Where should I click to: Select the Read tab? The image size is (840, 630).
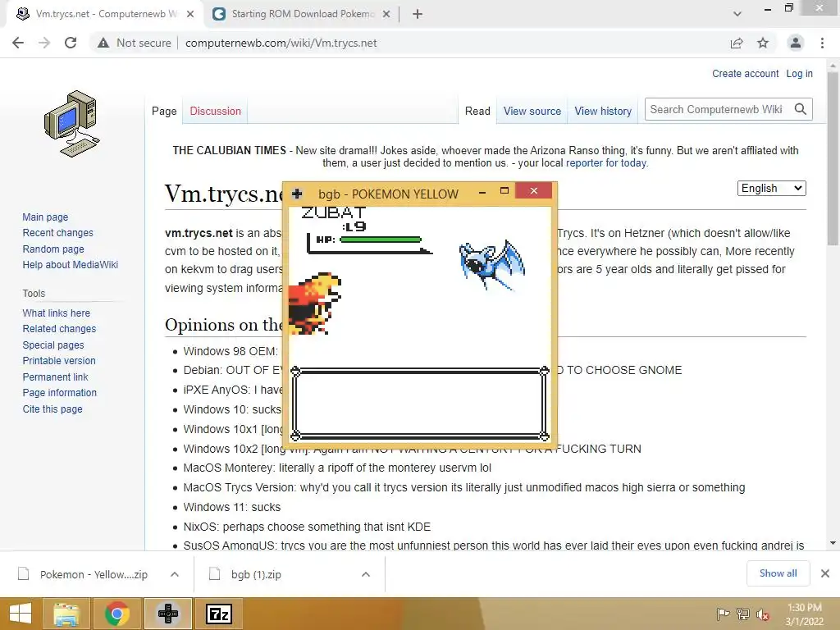coord(477,111)
